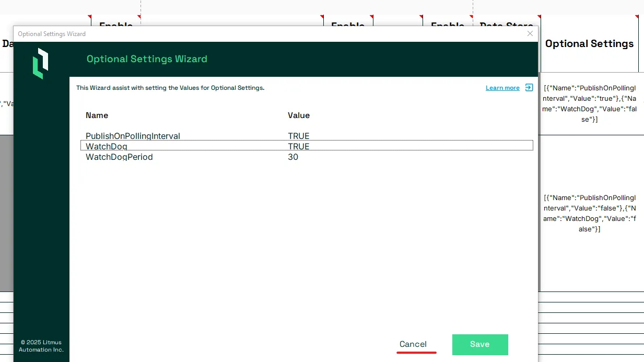This screenshot has height=362, width=644.
Task: Open the Learn more link
Action: [502, 88]
